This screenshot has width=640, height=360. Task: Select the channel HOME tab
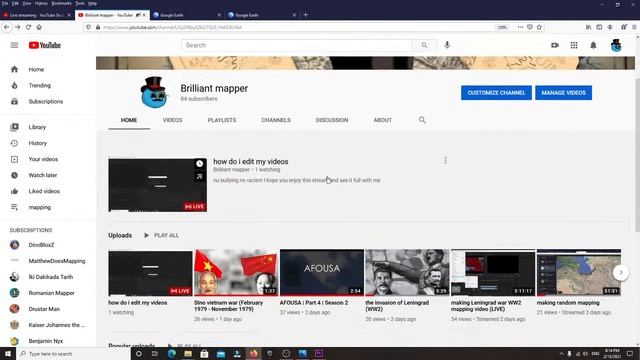pos(129,120)
